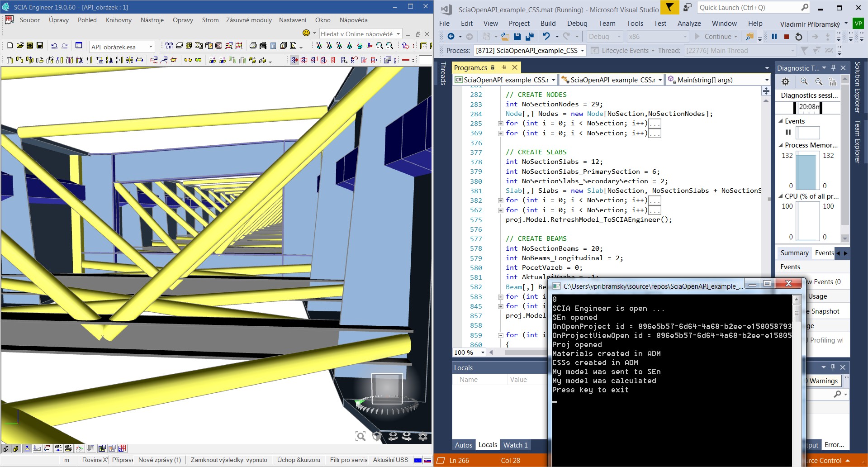Viewport: 868px width, 467px height.
Task: Toggle the dot grid icon in bottom bar
Action: [x=80, y=448]
